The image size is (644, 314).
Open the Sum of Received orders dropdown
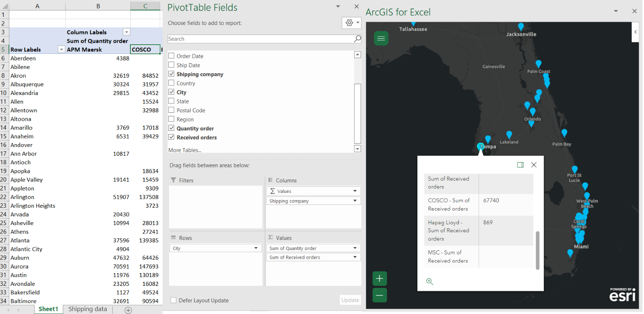(355, 257)
